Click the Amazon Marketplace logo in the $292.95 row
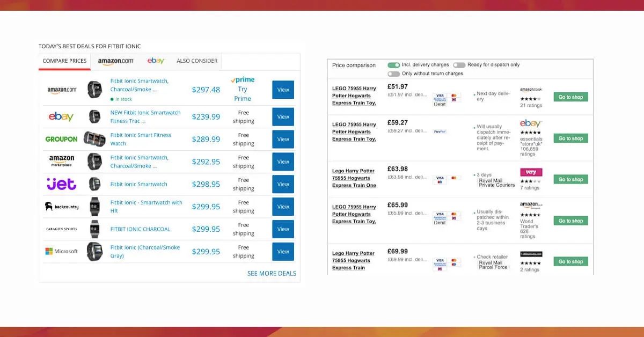 tap(61, 161)
